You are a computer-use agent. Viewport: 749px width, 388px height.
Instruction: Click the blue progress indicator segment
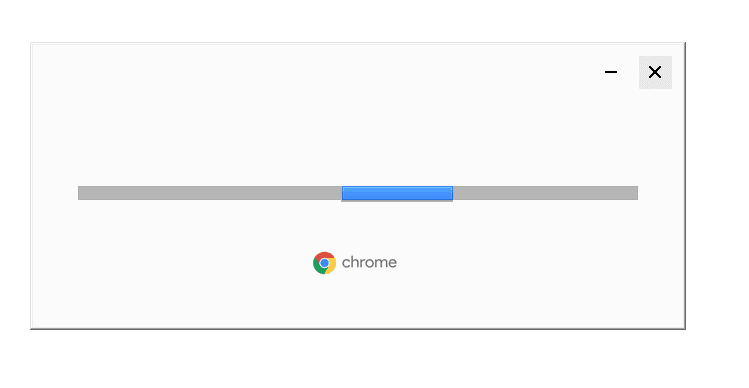pyautogui.click(x=397, y=193)
